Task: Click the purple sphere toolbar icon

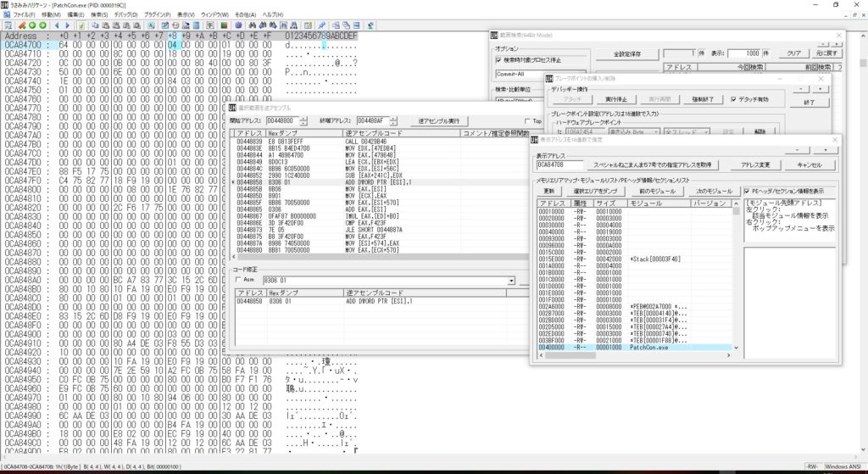Action: point(238,25)
